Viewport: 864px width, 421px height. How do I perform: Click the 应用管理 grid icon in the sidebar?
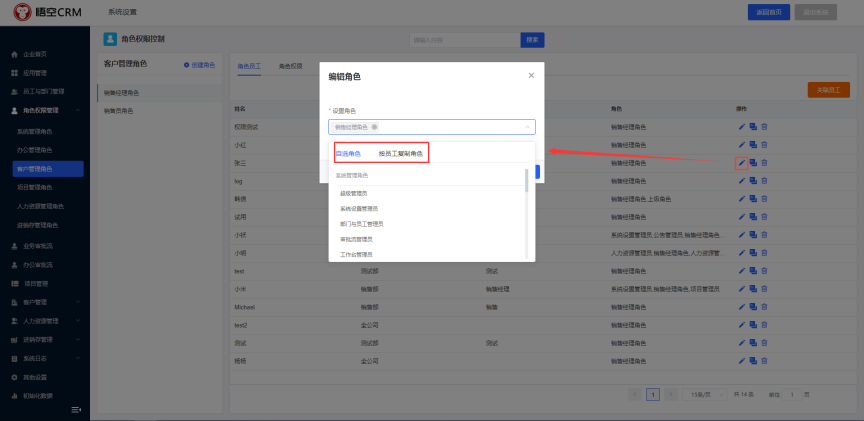[x=15, y=73]
